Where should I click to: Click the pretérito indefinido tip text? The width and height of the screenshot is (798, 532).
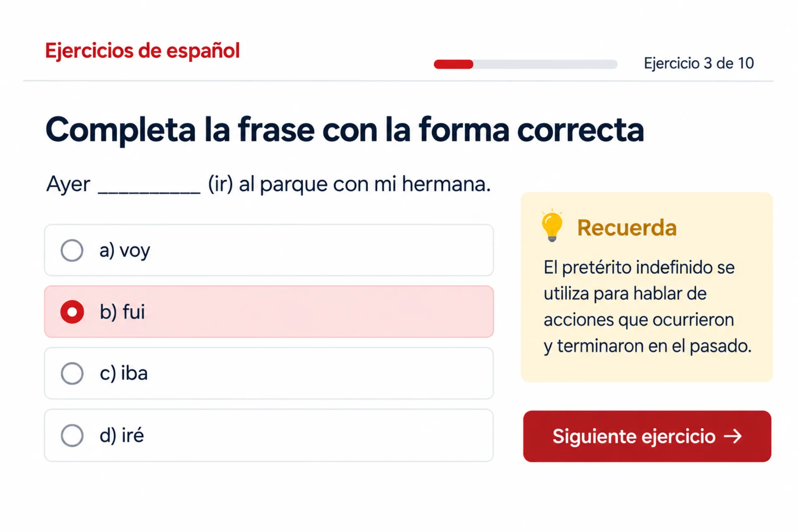[648, 307]
